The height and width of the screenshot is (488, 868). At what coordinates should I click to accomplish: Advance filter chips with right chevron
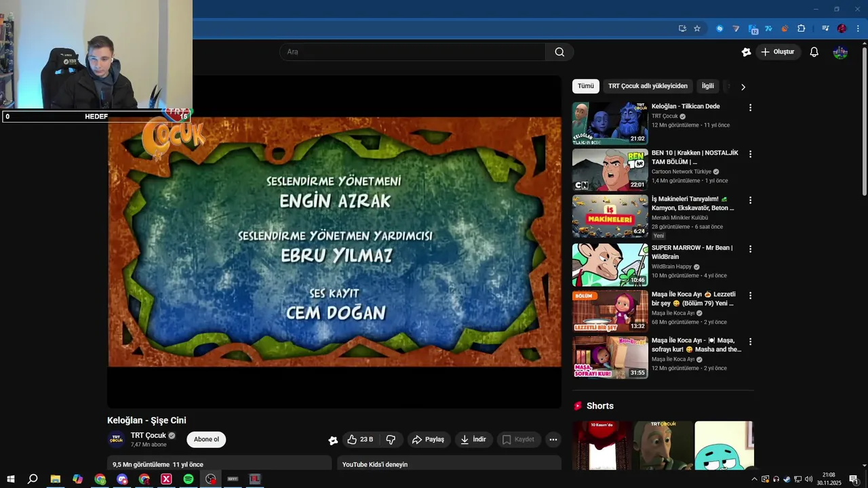click(x=743, y=87)
